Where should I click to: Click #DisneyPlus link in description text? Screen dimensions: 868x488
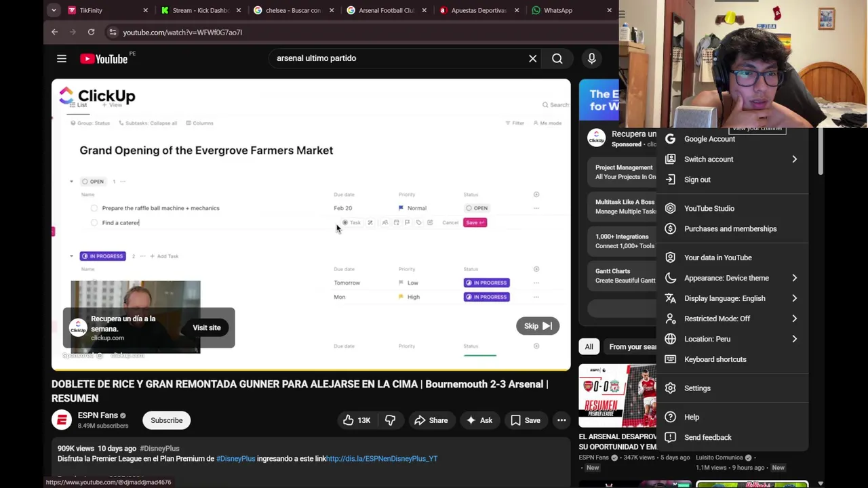pyautogui.click(x=235, y=459)
